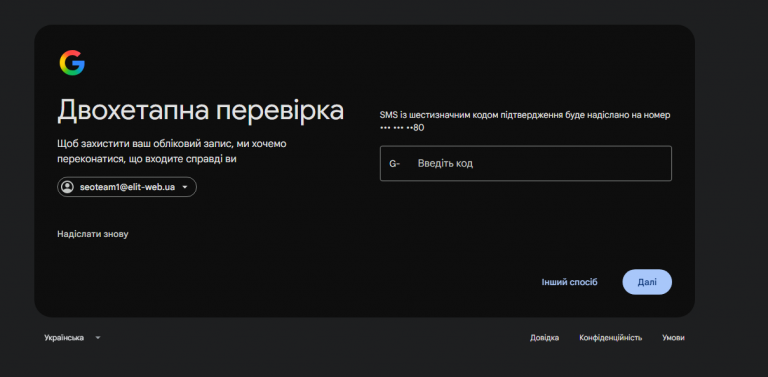
Task: Click the account avatar icon in chip
Action: [x=67, y=187]
